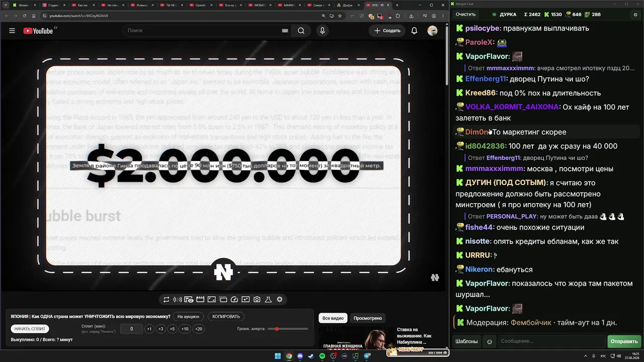Open the Шаблоны templates button
Image resolution: width=644 pixels, height=362 pixels.
pos(466,341)
